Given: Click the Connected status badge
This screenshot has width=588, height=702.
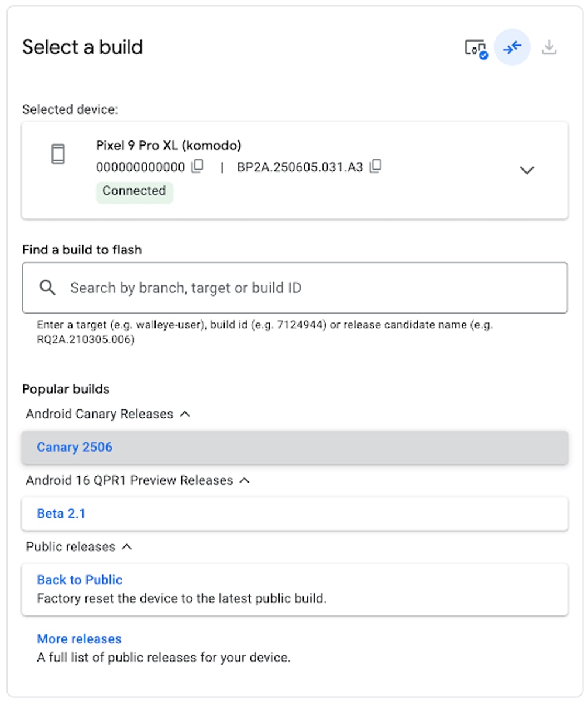Looking at the screenshot, I should (134, 191).
